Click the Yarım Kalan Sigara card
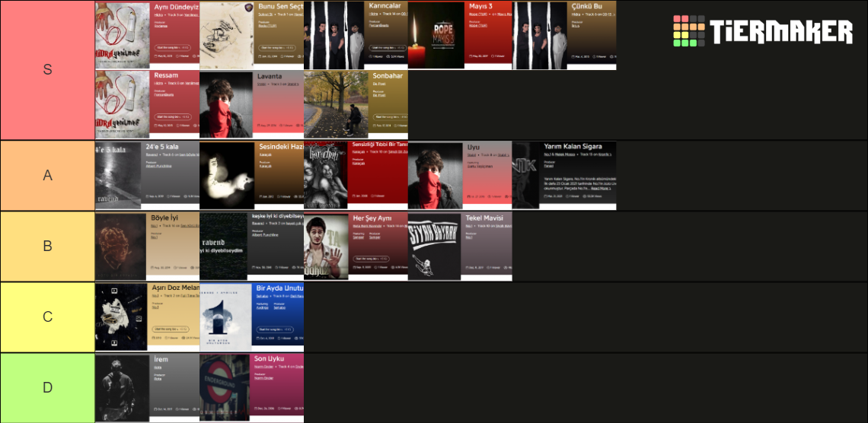The height and width of the screenshot is (423, 868). click(x=564, y=176)
